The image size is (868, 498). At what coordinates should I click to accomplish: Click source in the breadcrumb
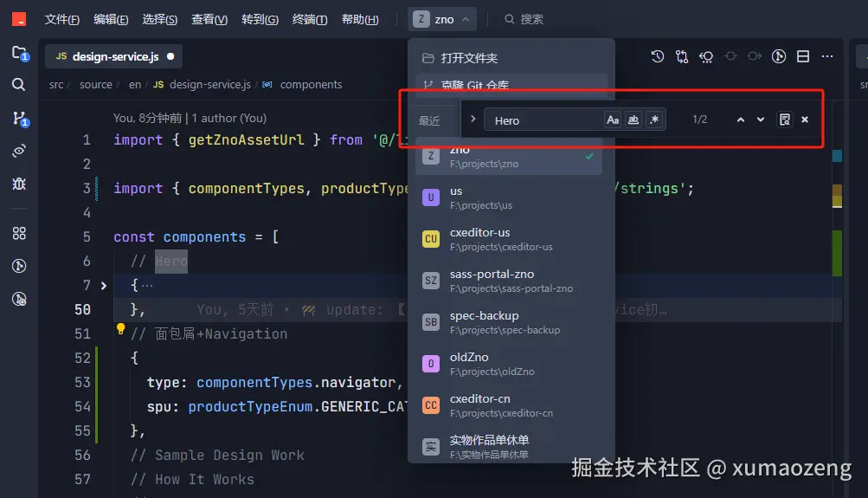[x=96, y=85]
